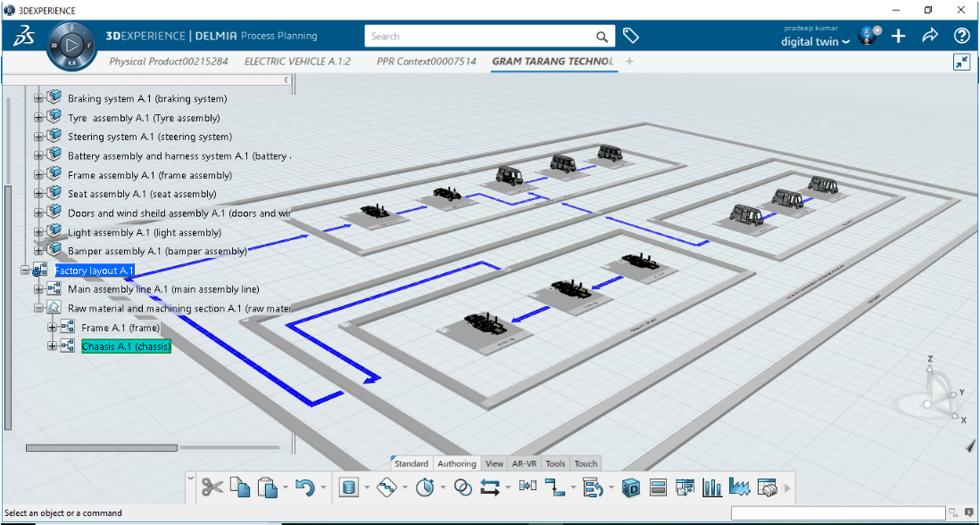The image size is (980, 525).
Task: Click the two-boxes-with-arrow toolbar icon
Action: [x=528, y=486]
